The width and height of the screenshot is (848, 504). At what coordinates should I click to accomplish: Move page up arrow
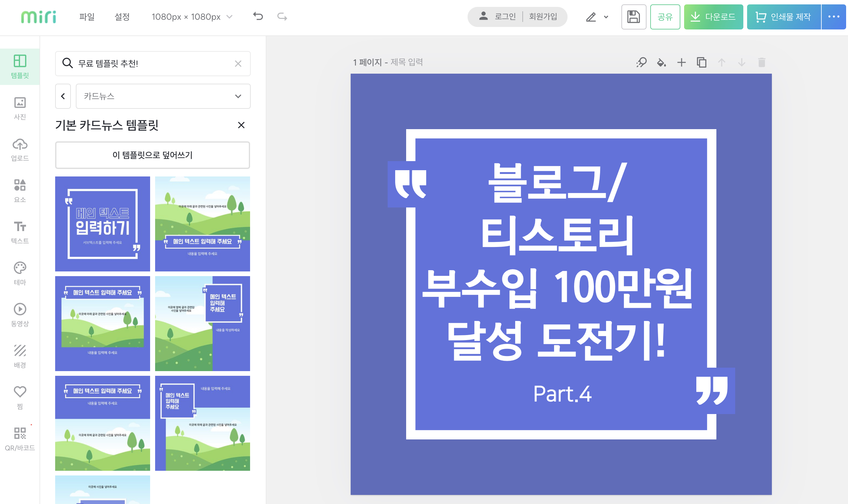pyautogui.click(x=721, y=62)
